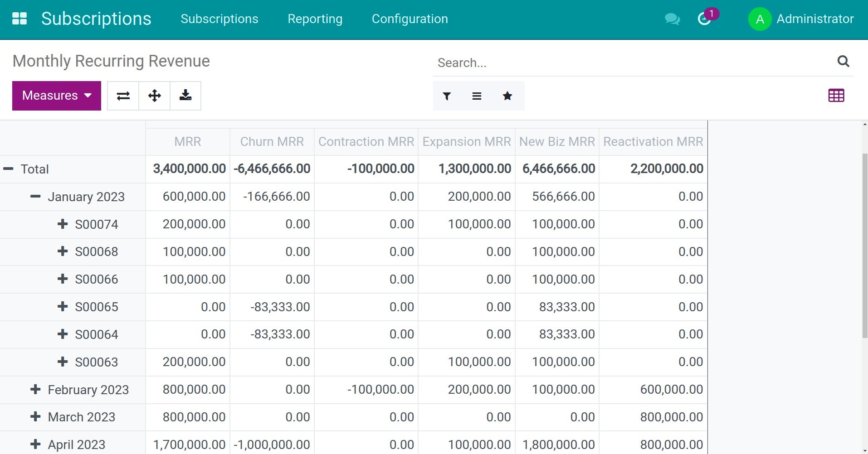Screen dimensions: 868x454
Task: Click January Churn value -166,666.00
Action: click(277, 196)
